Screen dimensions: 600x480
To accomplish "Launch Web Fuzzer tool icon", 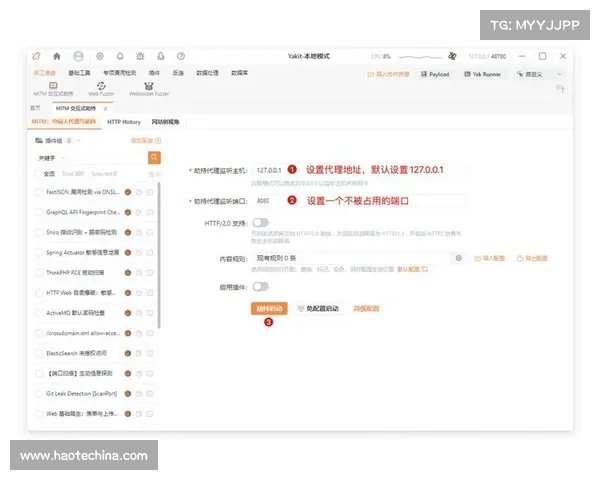I will (x=101, y=88).
